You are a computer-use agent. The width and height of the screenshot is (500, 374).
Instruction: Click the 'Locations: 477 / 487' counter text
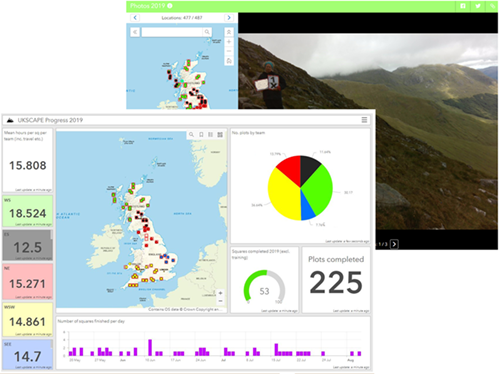[x=182, y=18]
